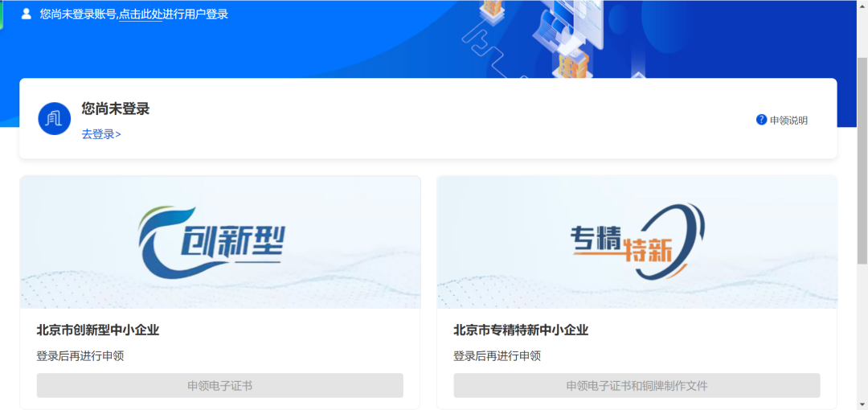The width and height of the screenshot is (868, 410).
Task: Click the user avatar icon in top banner
Action: tap(26, 14)
